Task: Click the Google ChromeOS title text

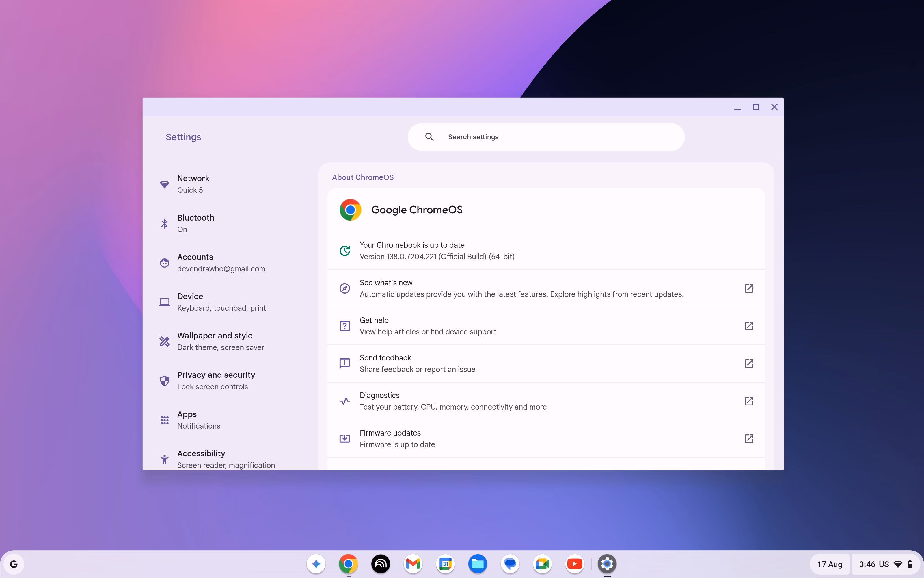Action: (417, 210)
